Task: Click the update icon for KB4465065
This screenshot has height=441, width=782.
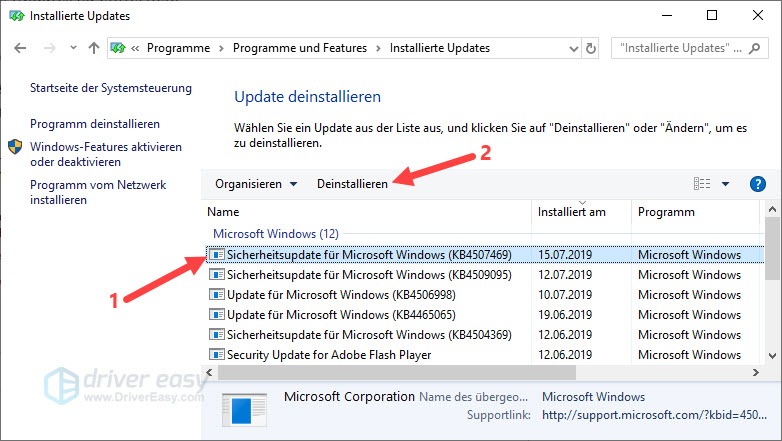Action: 216,315
